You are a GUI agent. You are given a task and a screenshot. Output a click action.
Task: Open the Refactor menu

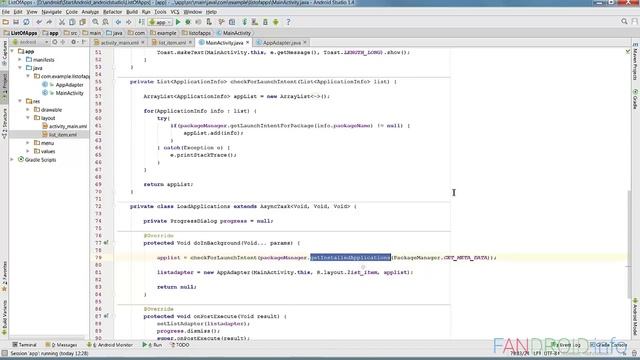pos(112,12)
